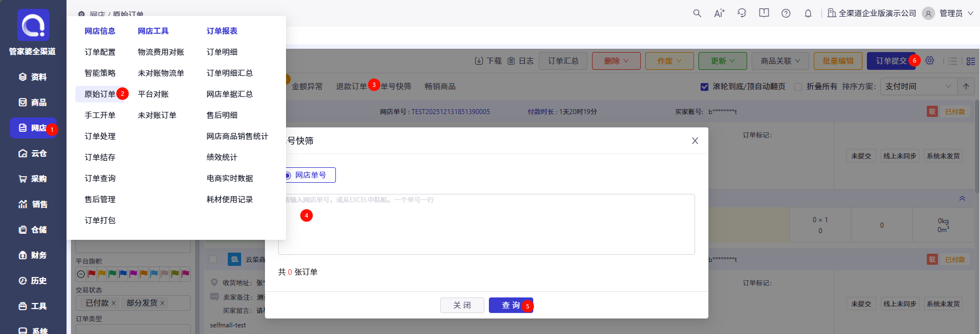This screenshot has height=334, width=980.
Task: Close the 单号快筛 dialog with X
Action: 695,141
